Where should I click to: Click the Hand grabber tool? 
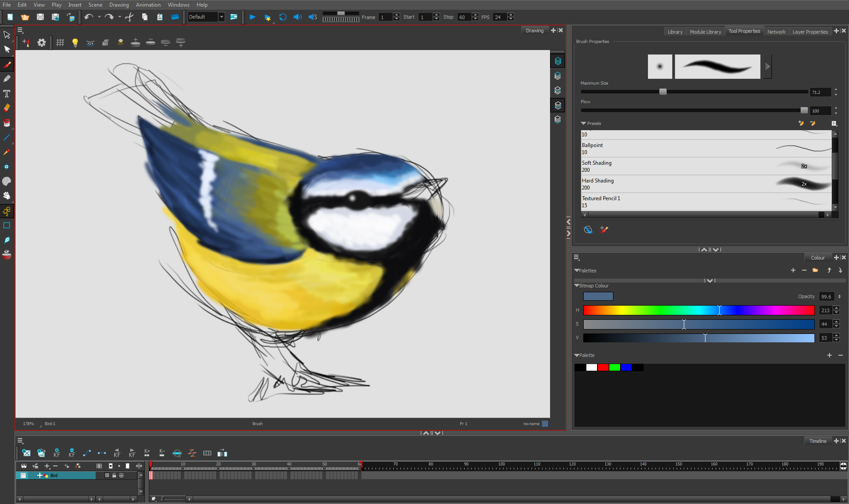tap(7, 196)
